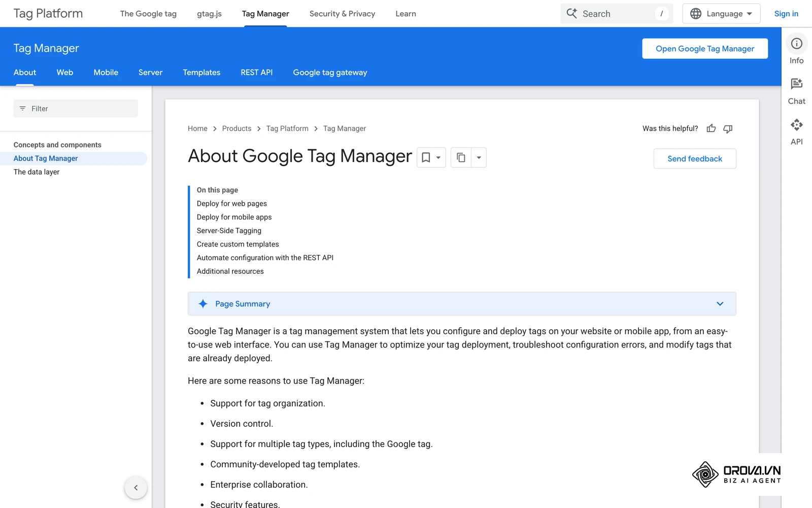Expand the Page Summary chevron
The width and height of the screenshot is (812, 508).
pos(720,304)
